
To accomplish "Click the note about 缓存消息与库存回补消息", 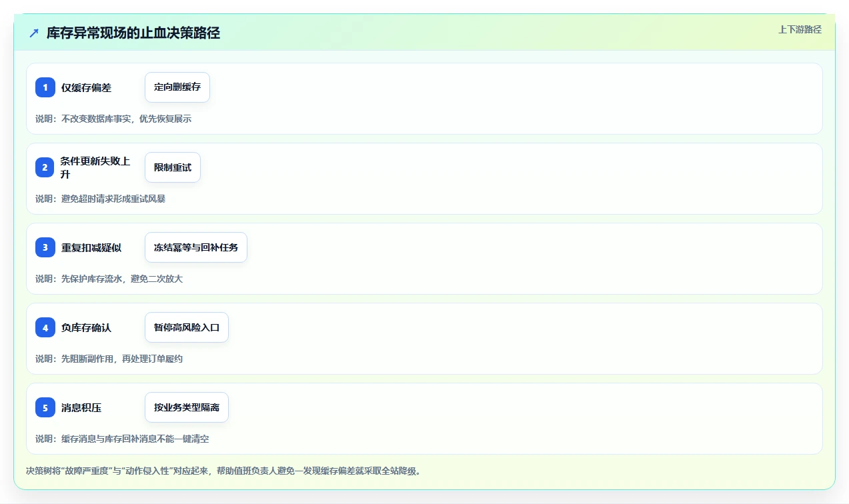I will coord(122,439).
